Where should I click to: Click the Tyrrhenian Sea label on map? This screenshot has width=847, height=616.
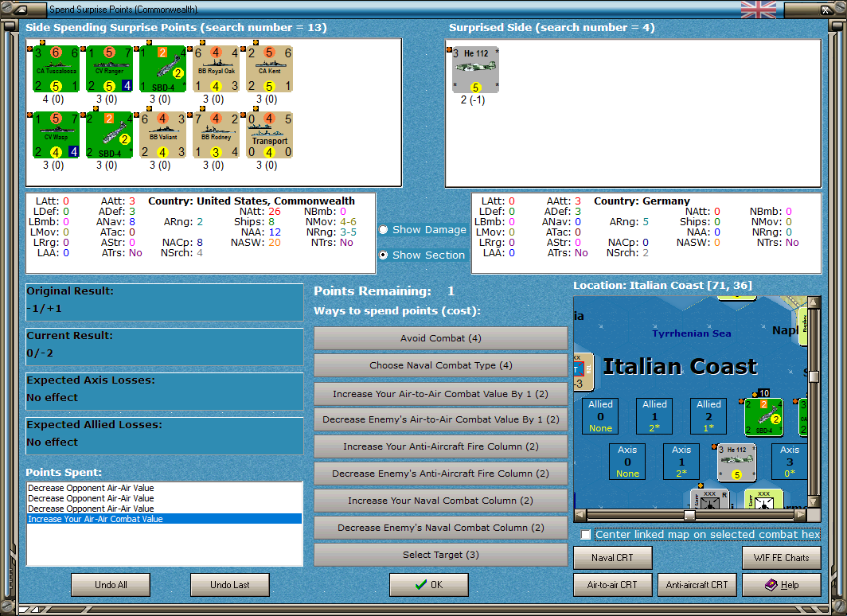[x=692, y=333]
